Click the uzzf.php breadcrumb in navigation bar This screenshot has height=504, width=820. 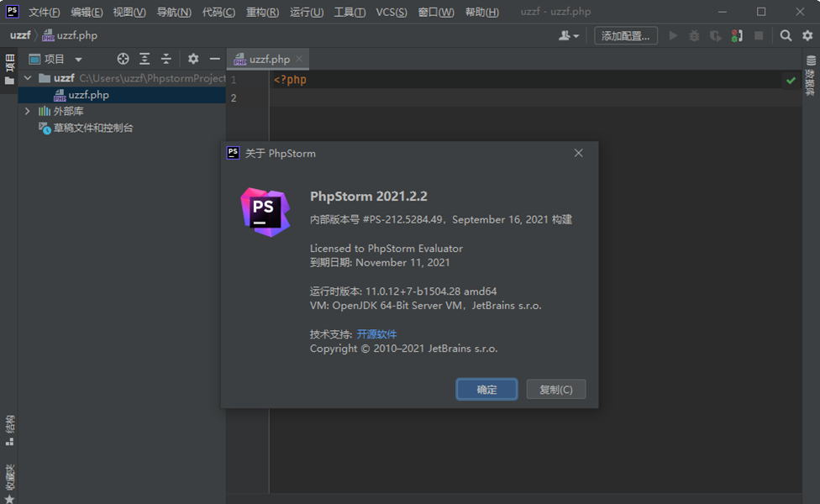70,35
